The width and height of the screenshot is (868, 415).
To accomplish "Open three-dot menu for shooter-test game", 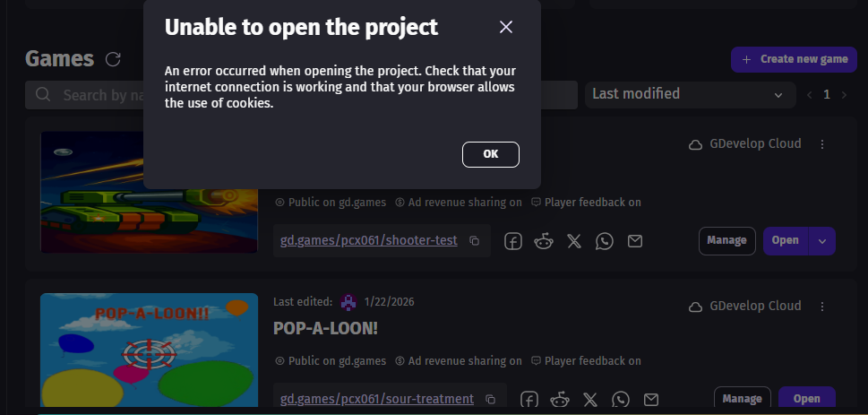I will [x=822, y=144].
